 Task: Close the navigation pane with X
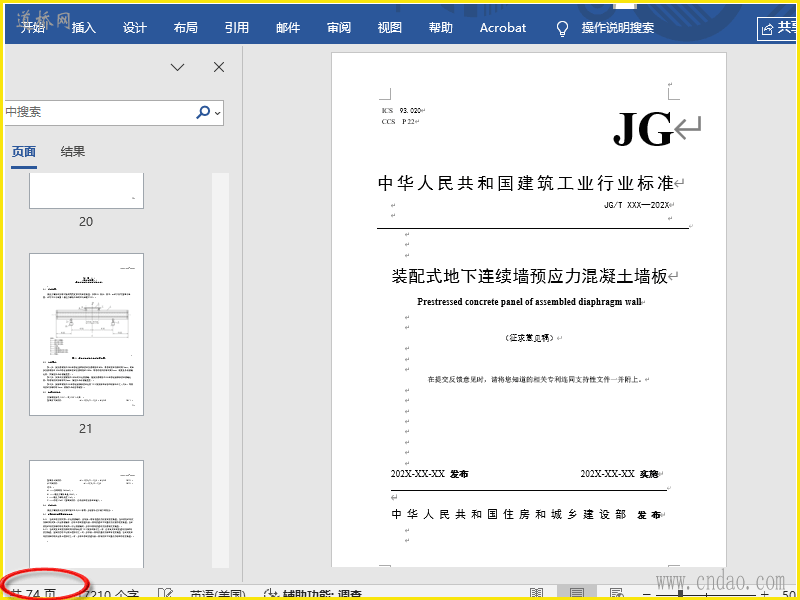point(219,67)
